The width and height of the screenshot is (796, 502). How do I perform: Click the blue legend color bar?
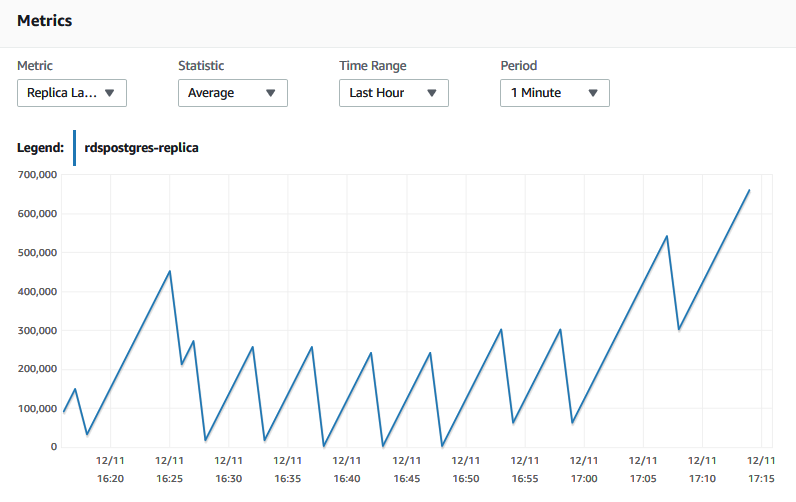point(75,148)
